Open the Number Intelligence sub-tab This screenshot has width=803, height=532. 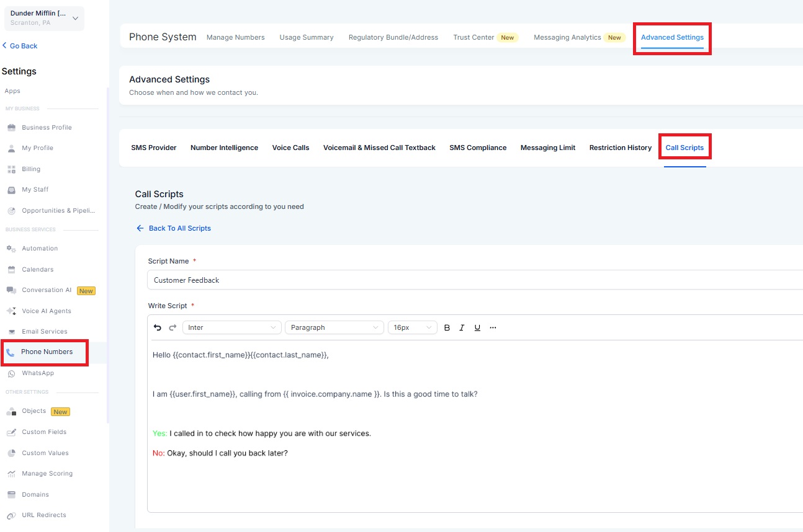click(224, 148)
